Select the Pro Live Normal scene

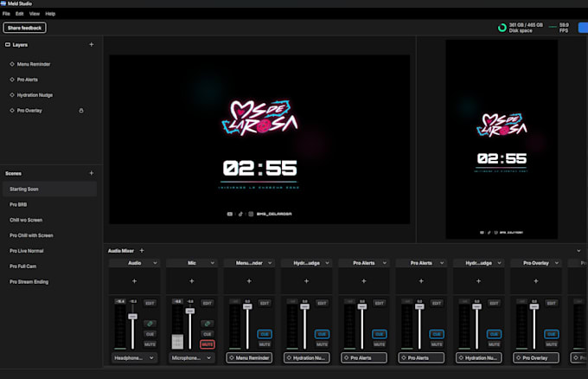coord(27,251)
